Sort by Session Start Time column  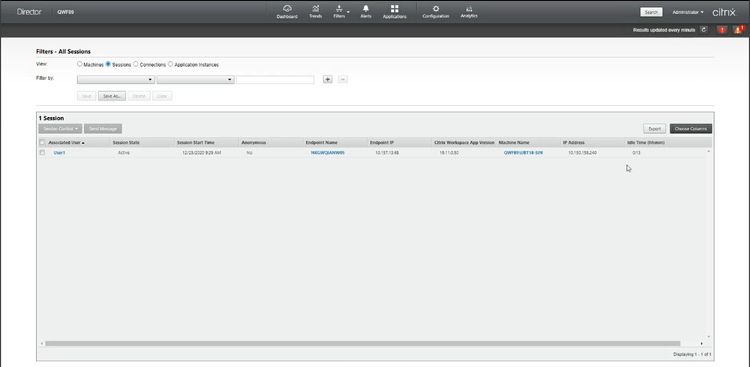pyautogui.click(x=196, y=143)
